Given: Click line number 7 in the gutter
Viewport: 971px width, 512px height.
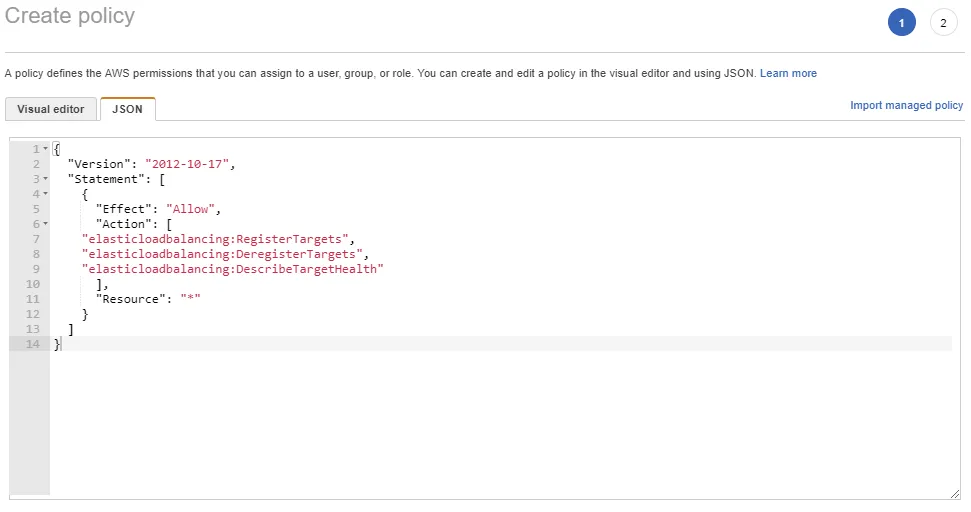Looking at the screenshot, I should 36,239.
